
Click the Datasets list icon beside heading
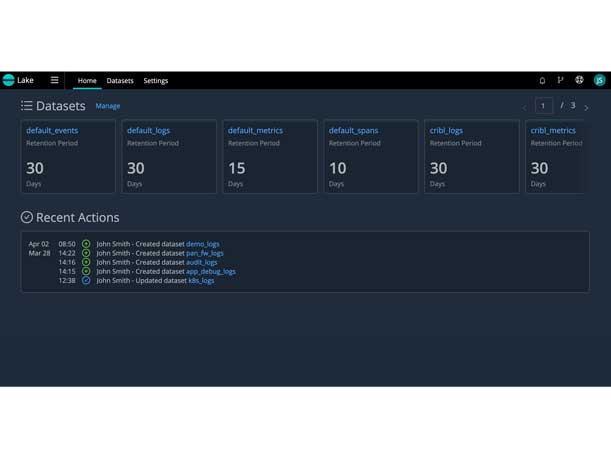27,105
